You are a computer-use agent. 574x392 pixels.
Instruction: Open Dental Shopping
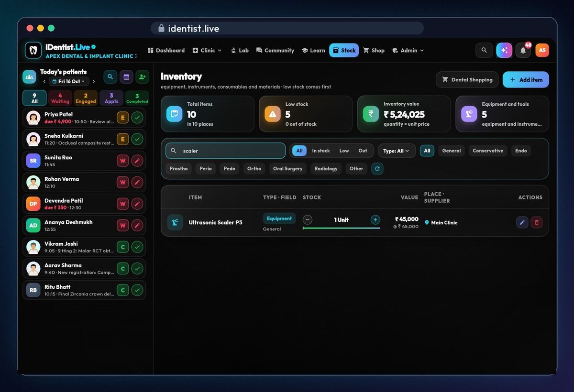pyautogui.click(x=467, y=80)
